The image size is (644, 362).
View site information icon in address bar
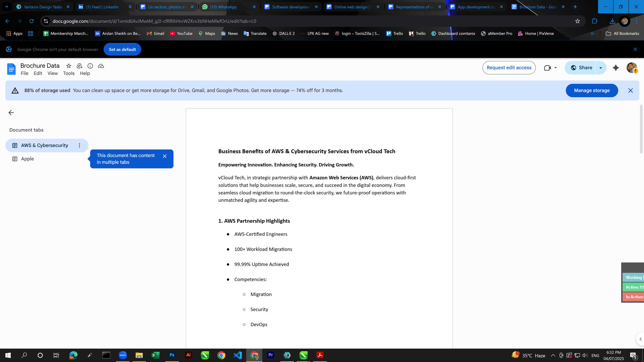[46, 21]
